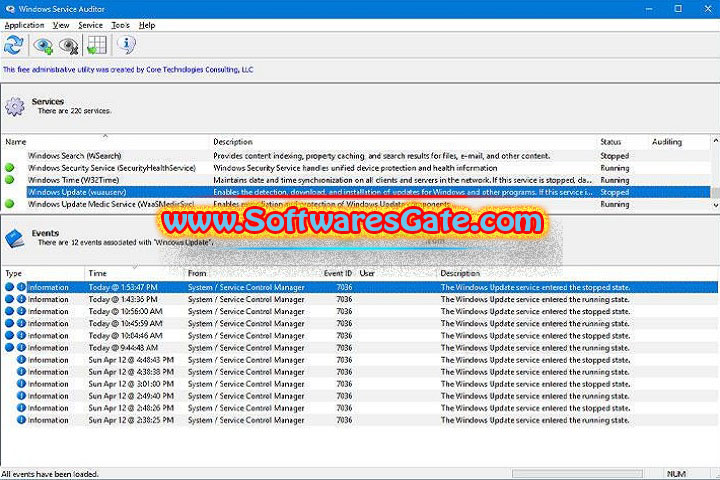Sort services by Description column header

click(404, 142)
